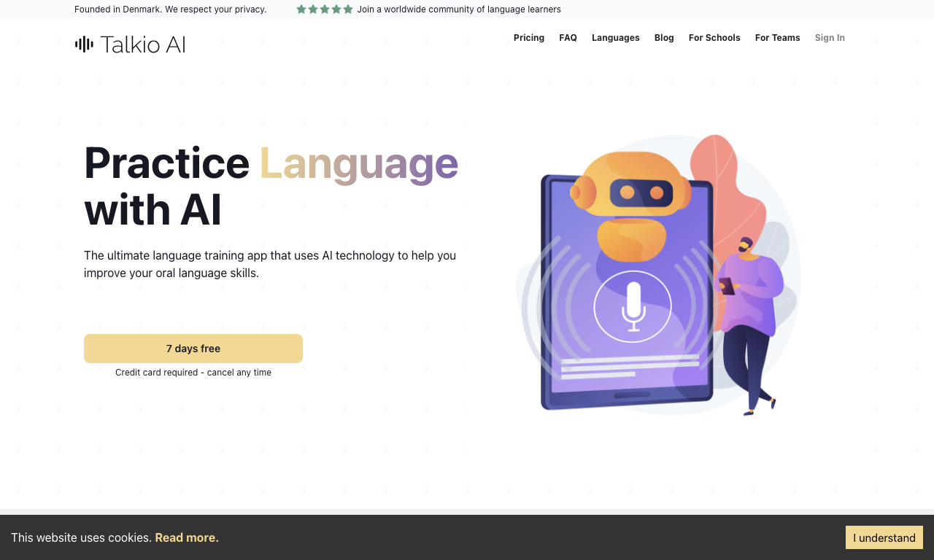
Task: Click the description paragraph about oral language skills
Action: tap(270, 265)
